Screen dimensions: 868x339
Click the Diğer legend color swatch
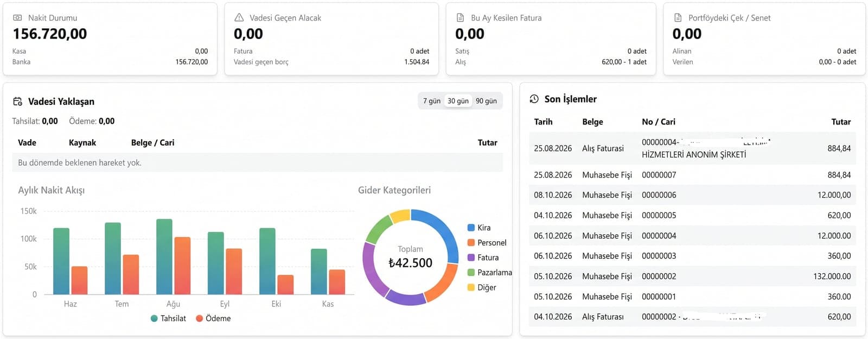[x=471, y=287]
